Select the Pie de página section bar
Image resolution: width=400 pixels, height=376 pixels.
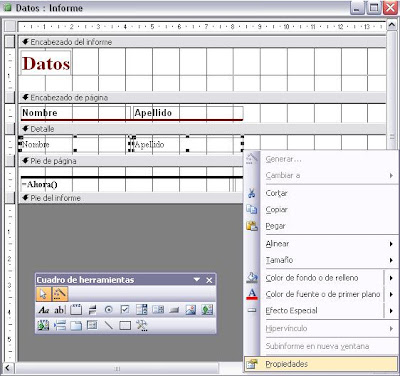[x=131, y=161]
